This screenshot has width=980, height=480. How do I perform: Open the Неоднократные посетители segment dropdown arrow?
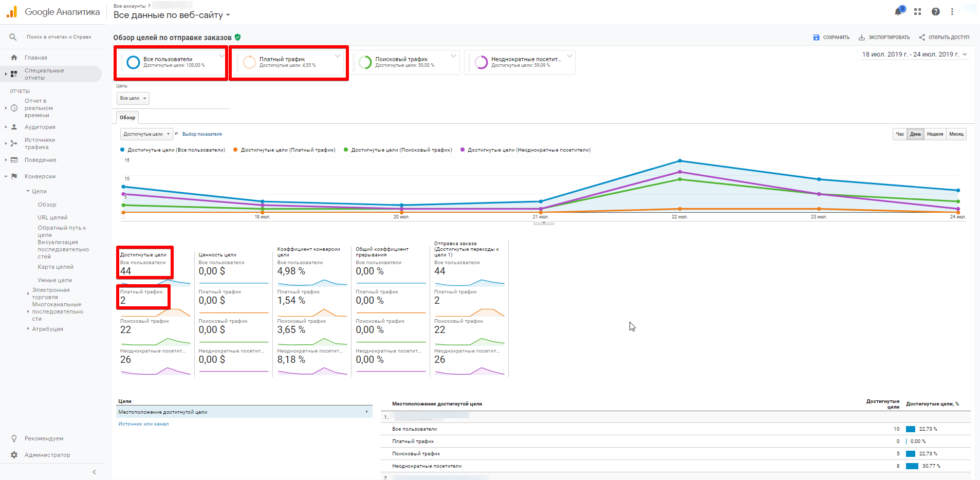coord(569,56)
